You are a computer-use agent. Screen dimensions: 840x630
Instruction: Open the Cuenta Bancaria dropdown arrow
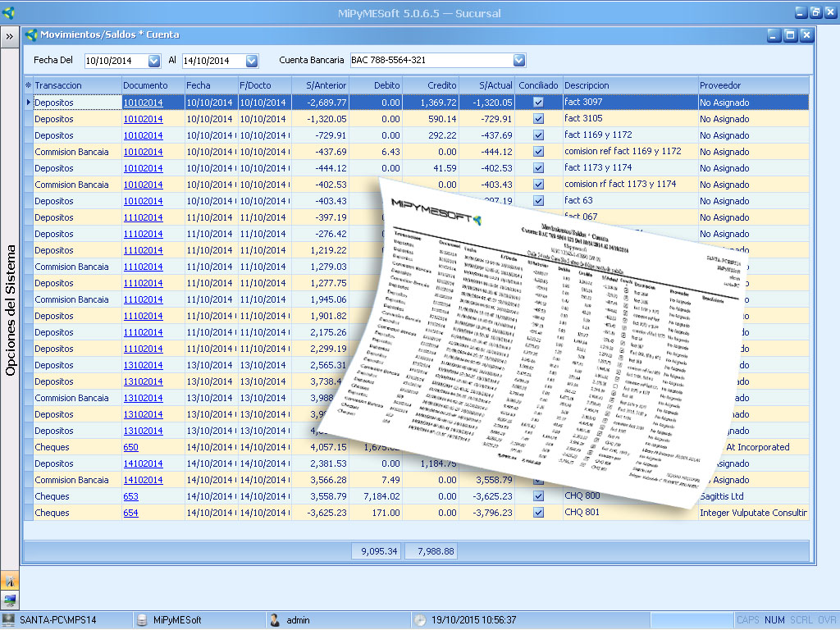[519, 61]
